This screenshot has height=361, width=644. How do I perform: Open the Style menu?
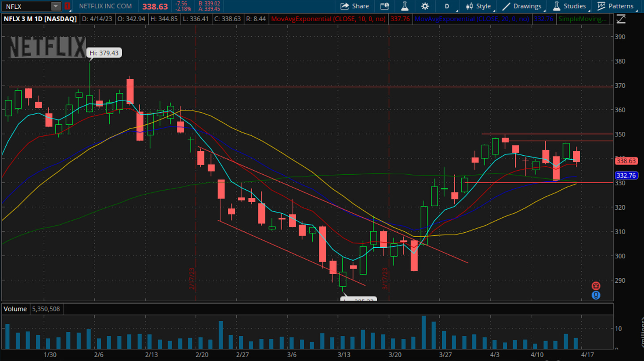point(478,6)
